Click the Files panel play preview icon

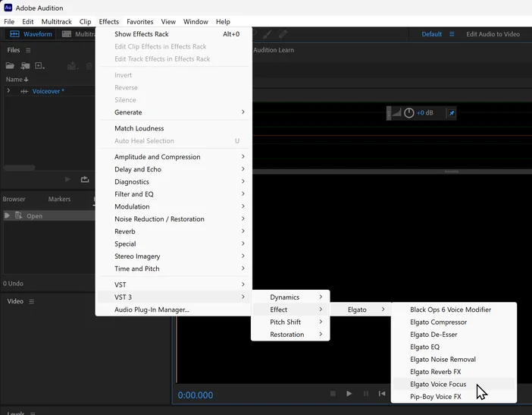(x=67, y=179)
